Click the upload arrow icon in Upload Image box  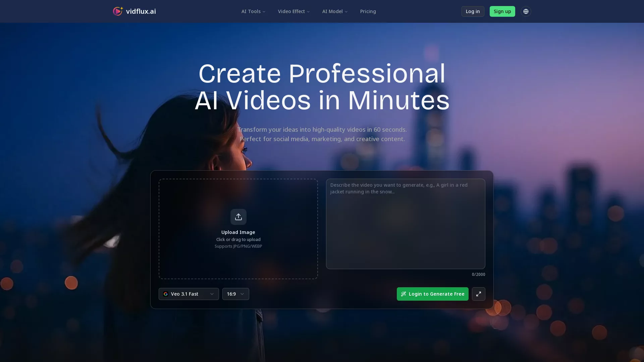click(x=238, y=217)
